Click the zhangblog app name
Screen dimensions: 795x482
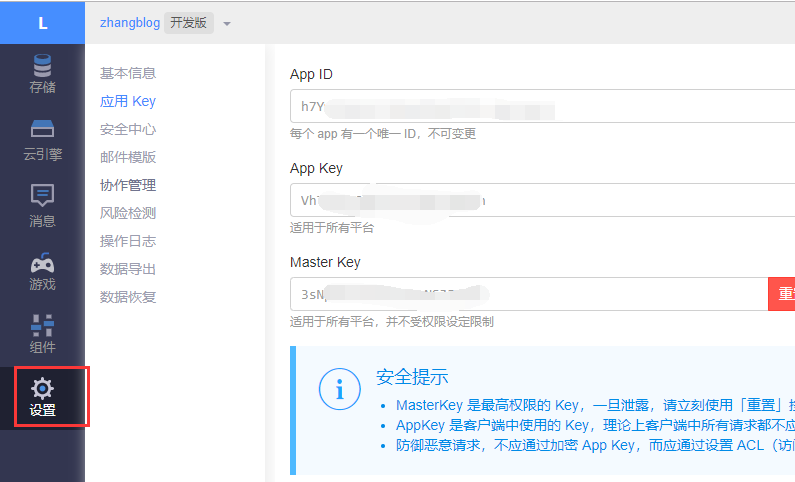(130, 23)
